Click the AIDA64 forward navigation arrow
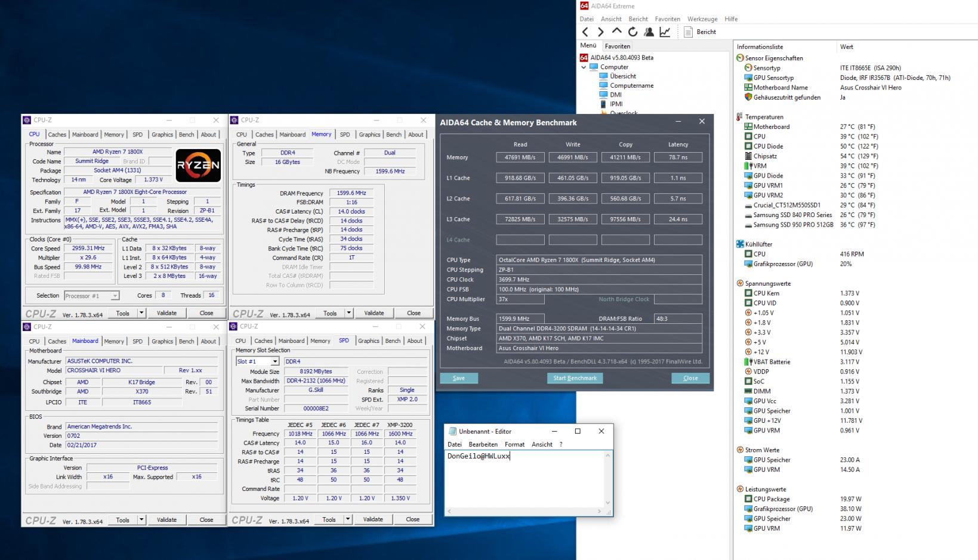Viewport: 978px width, 560px height. [x=601, y=32]
